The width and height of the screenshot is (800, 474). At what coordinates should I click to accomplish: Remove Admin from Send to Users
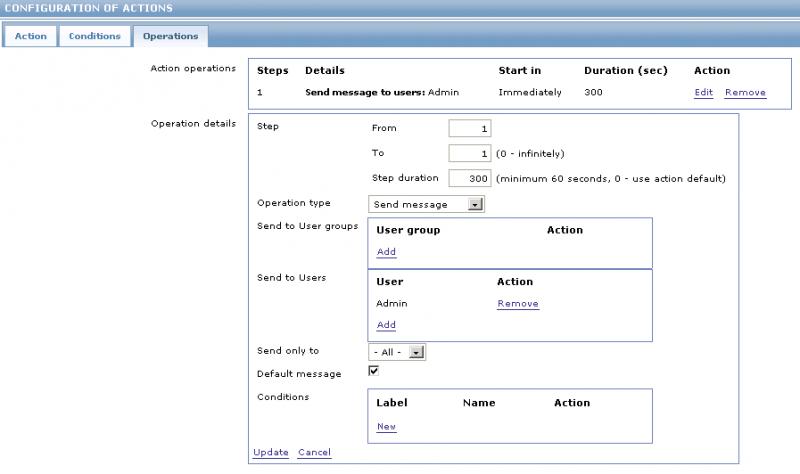pyautogui.click(x=518, y=304)
